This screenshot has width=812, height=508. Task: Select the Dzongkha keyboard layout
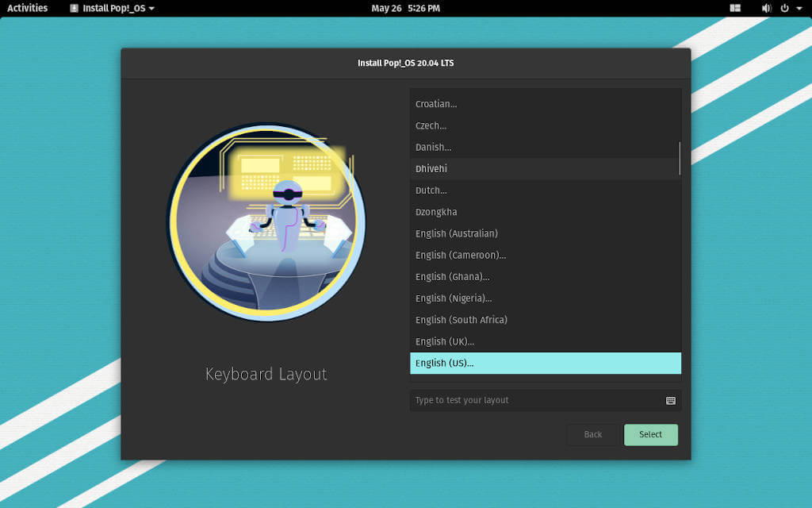(x=546, y=212)
